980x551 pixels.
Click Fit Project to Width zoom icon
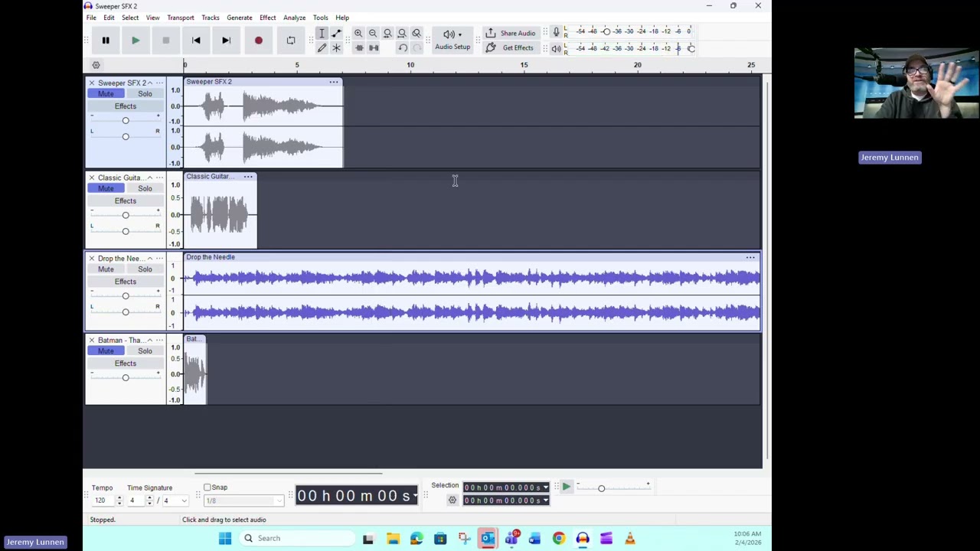pyautogui.click(x=402, y=34)
